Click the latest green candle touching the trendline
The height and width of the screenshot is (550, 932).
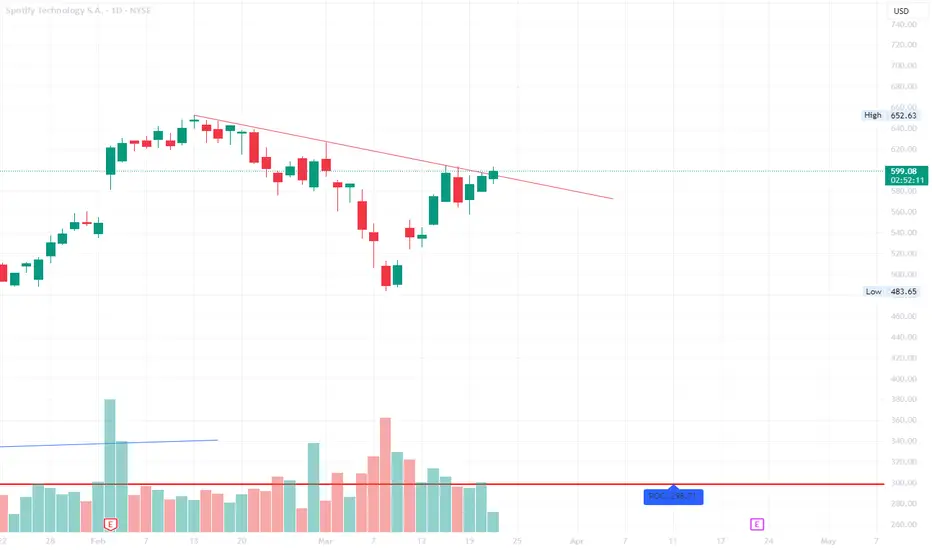pyautogui.click(x=493, y=175)
